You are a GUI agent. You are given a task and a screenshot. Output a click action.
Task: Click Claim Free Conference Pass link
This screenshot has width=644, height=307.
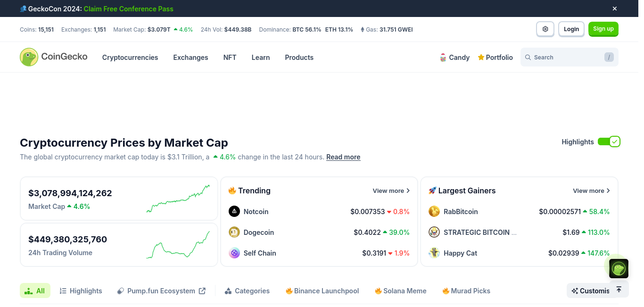(x=129, y=8)
